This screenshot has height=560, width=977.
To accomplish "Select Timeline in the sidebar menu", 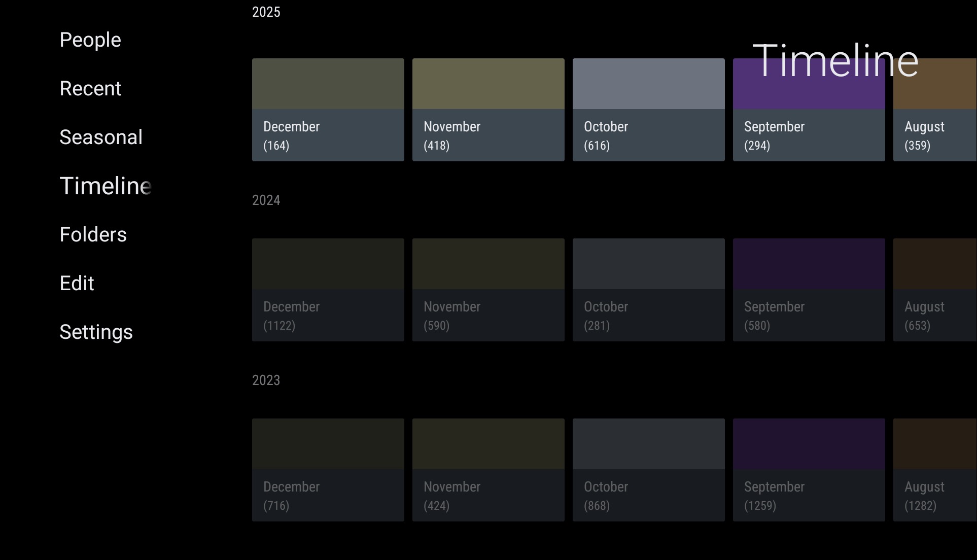I will click(105, 186).
